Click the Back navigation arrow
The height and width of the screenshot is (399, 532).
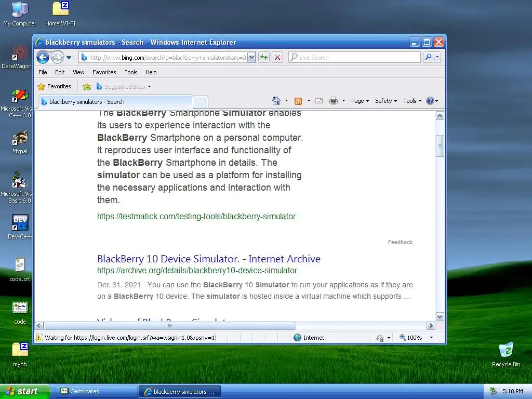pos(43,57)
